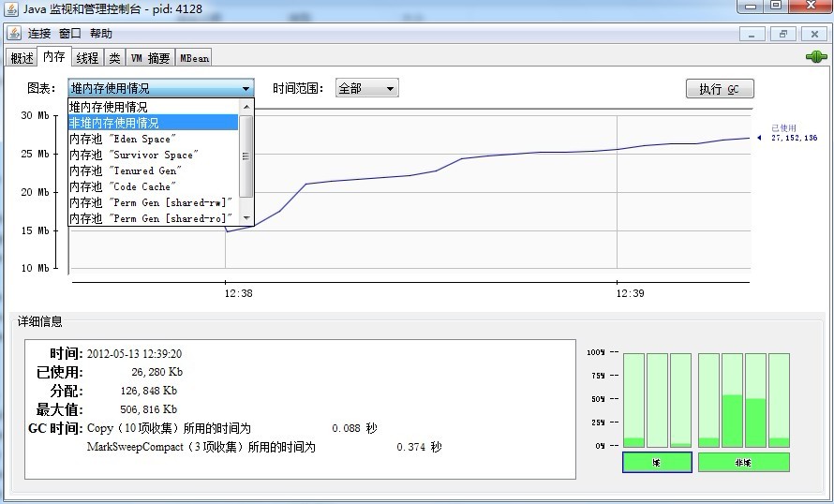Click the second heap pool bar

pyautogui.click(x=657, y=400)
